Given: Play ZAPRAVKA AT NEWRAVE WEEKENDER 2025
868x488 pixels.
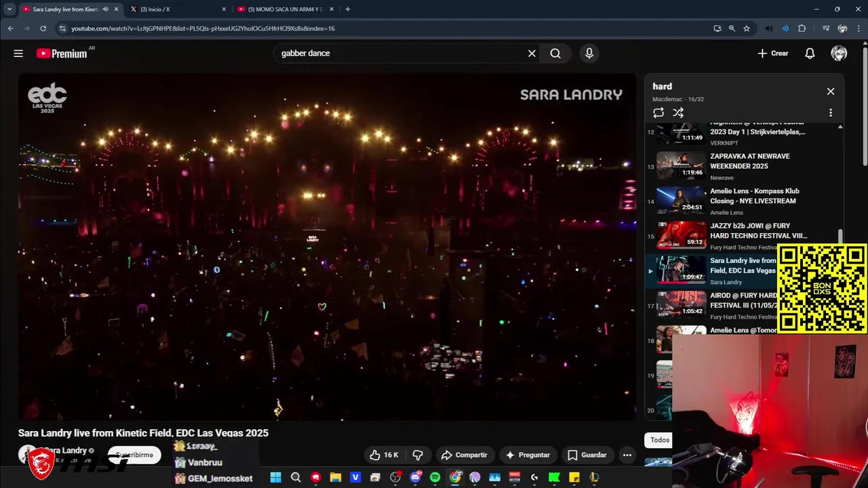Looking at the screenshot, I should pos(744,166).
